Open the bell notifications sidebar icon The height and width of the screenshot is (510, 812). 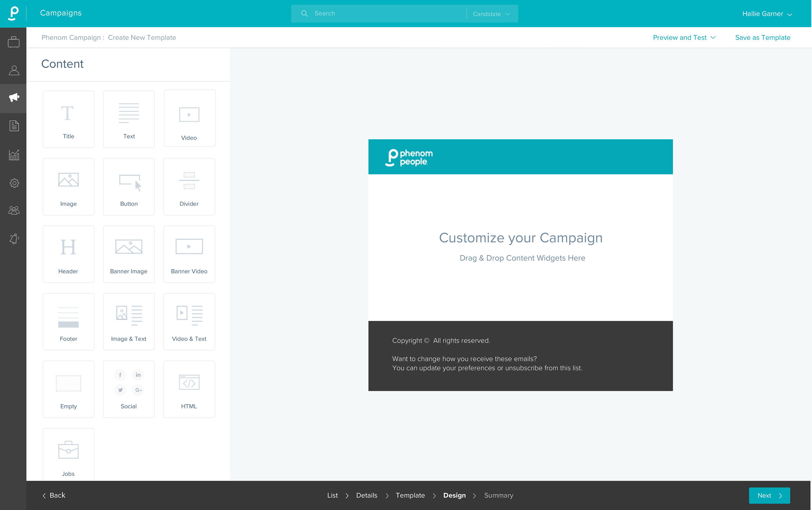pyautogui.click(x=13, y=239)
